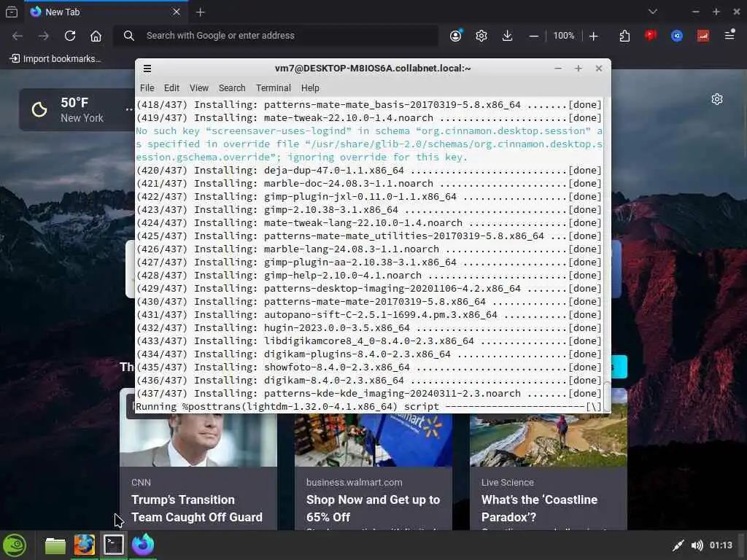Switch to terminal in taskbar
The width and height of the screenshot is (747, 560).
pyautogui.click(x=113, y=545)
